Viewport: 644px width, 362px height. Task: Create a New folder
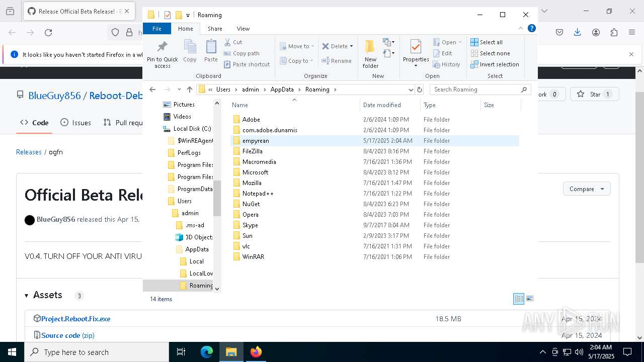click(370, 54)
